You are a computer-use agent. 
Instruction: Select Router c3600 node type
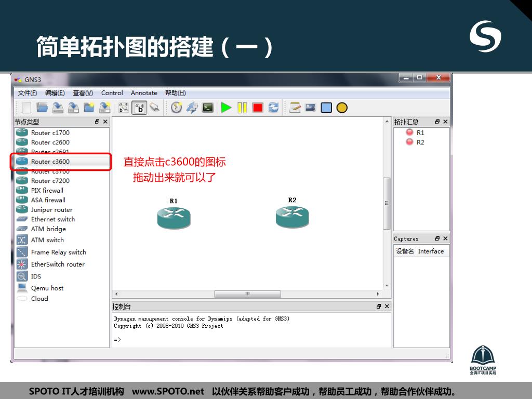[x=62, y=162]
